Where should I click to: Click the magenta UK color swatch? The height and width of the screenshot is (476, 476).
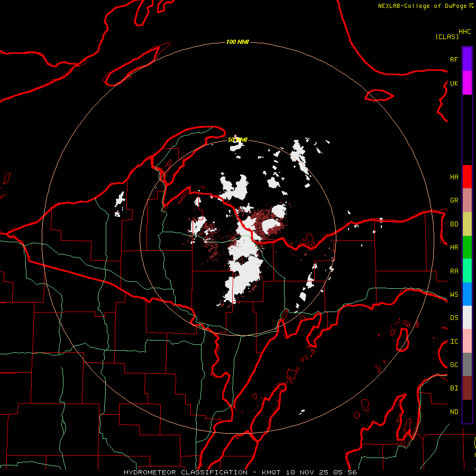tap(467, 83)
